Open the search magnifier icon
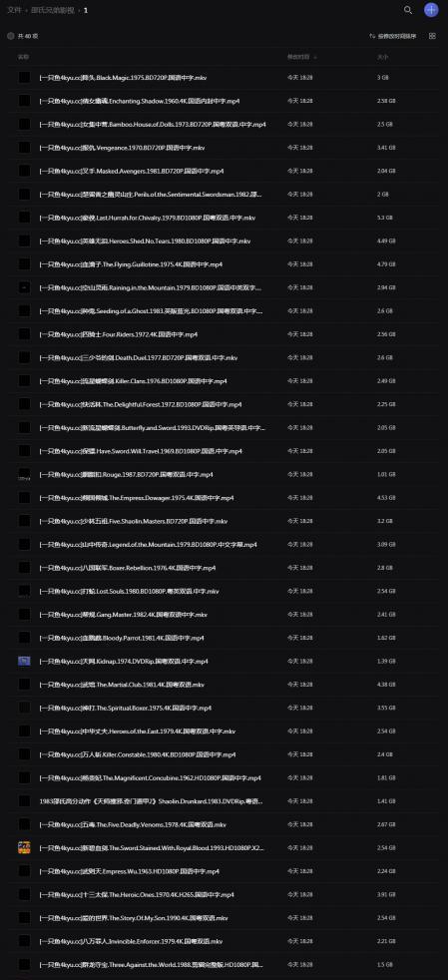Screen dimensions: 448x980 pos(408,10)
